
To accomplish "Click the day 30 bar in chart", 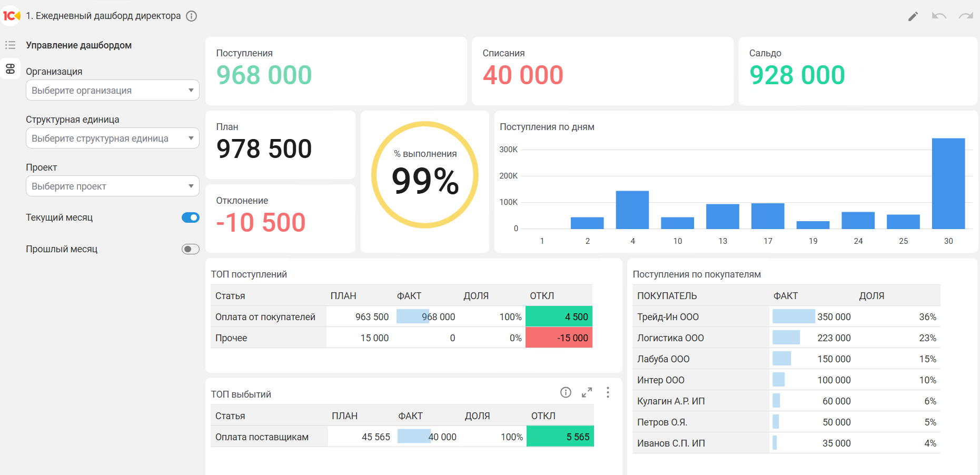I will click(948, 183).
